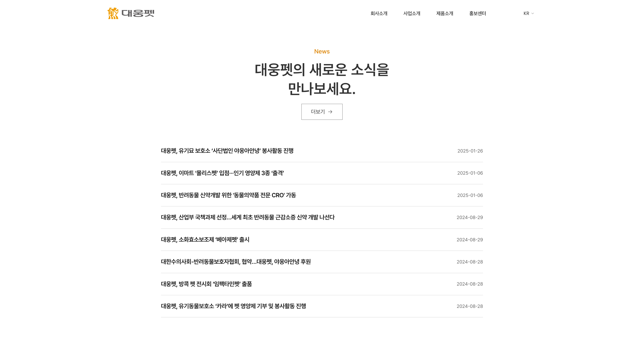Click the orange News heading label
Viewport: 644px width, 362px height.
point(322,51)
